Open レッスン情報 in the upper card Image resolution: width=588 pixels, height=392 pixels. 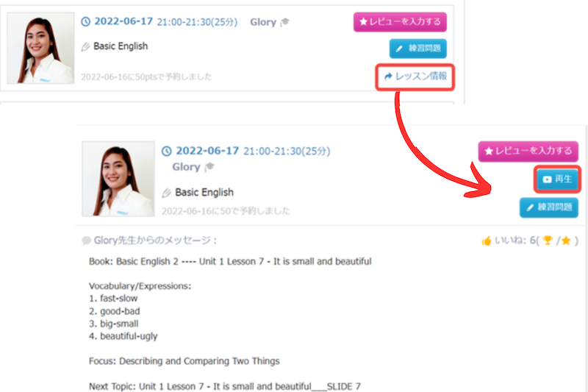(x=415, y=76)
